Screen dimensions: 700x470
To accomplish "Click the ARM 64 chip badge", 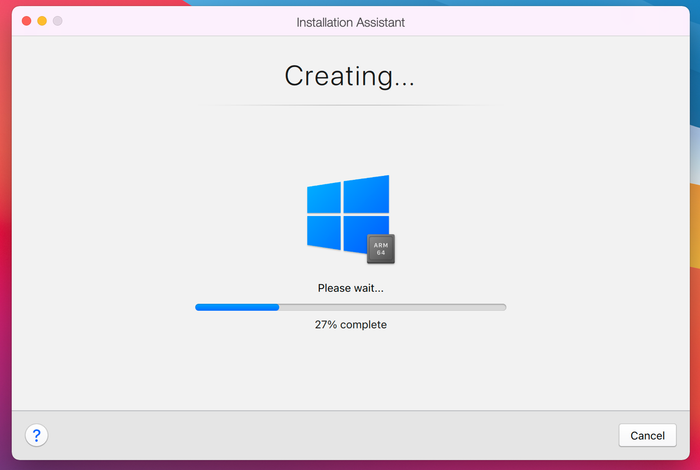I will [x=381, y=249].
